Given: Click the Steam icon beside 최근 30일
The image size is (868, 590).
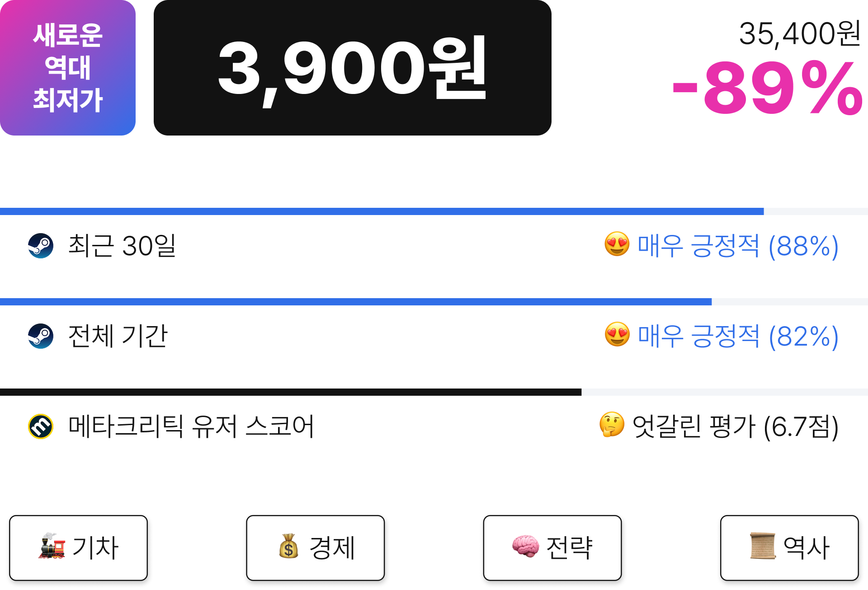Looking at the screenshot, I should [x=41, y=246].
